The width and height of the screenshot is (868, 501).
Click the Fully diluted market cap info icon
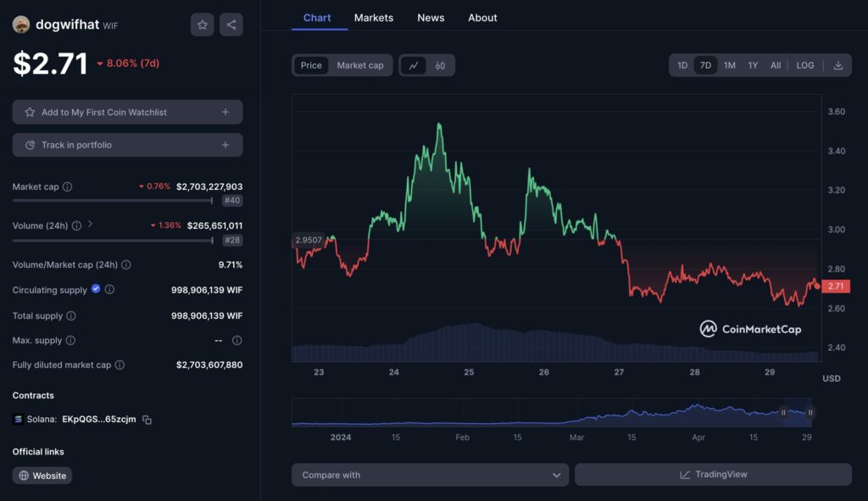point(120,365)
